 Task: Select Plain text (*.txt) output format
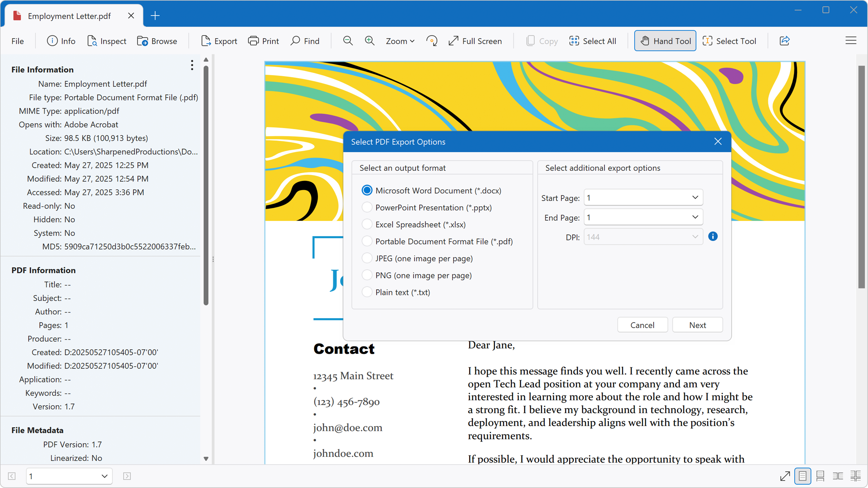click(x=367, y=292)
